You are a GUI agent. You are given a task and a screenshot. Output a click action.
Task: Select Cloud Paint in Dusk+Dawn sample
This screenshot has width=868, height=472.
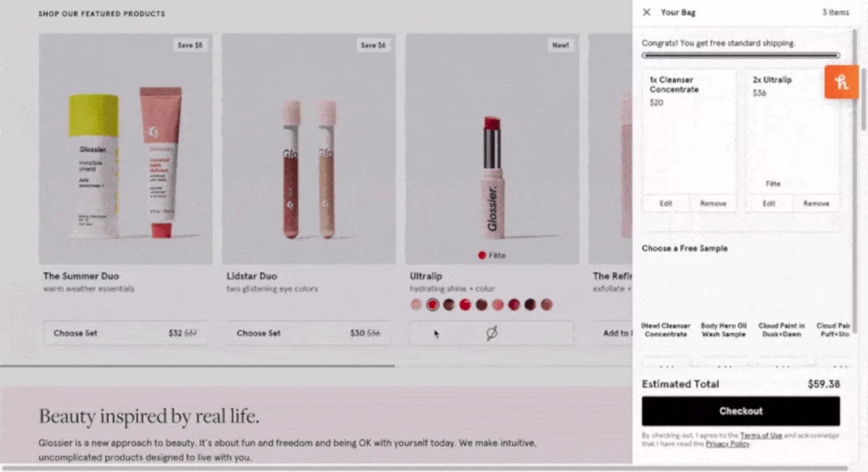coord(781,330)
